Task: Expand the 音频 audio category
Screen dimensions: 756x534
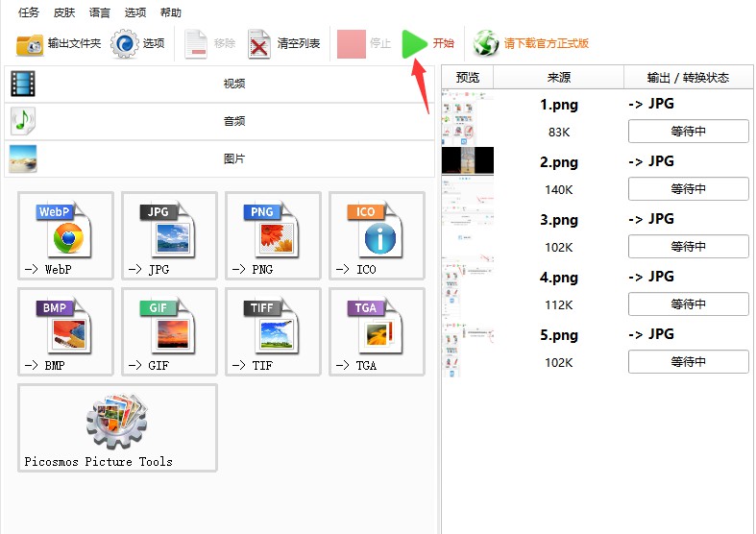Action: pos(219,121)
